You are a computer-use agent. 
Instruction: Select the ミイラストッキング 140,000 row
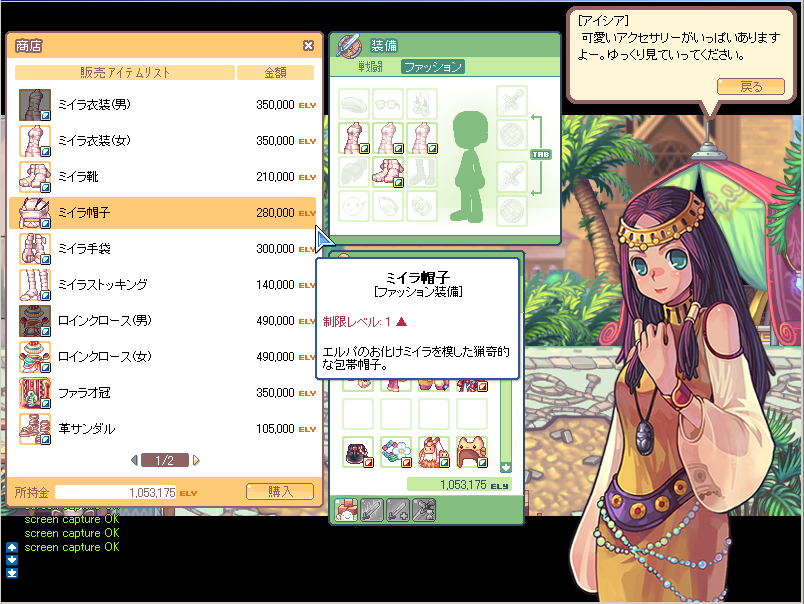tap(163, 285)
